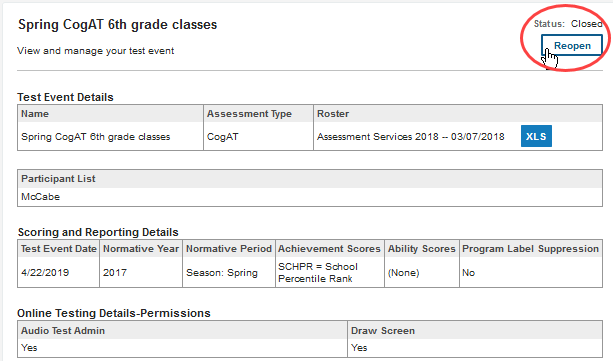The image size is (613, 361).
Task: Select the Draw Screen Yes value
Action: 359,348
